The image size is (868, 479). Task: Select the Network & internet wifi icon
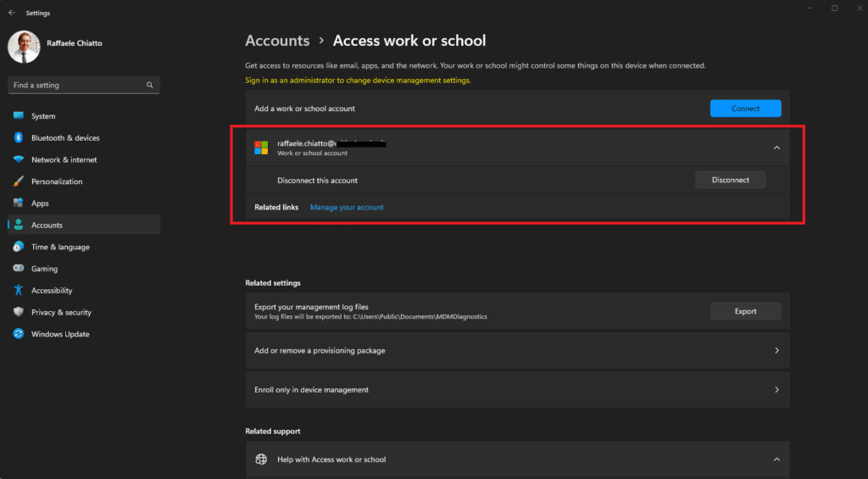tap(19, 160)
